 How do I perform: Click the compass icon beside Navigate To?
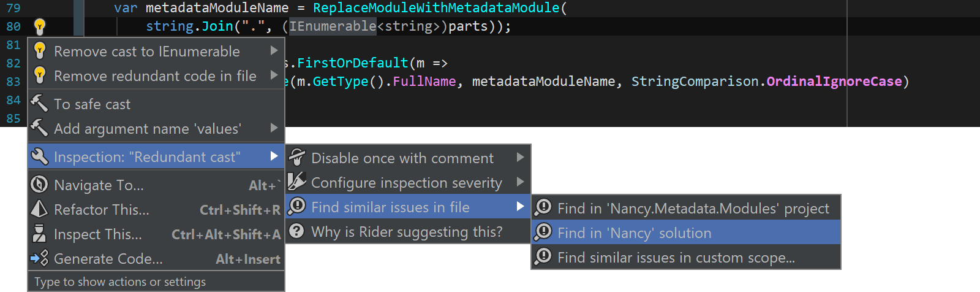coord(40,185)
